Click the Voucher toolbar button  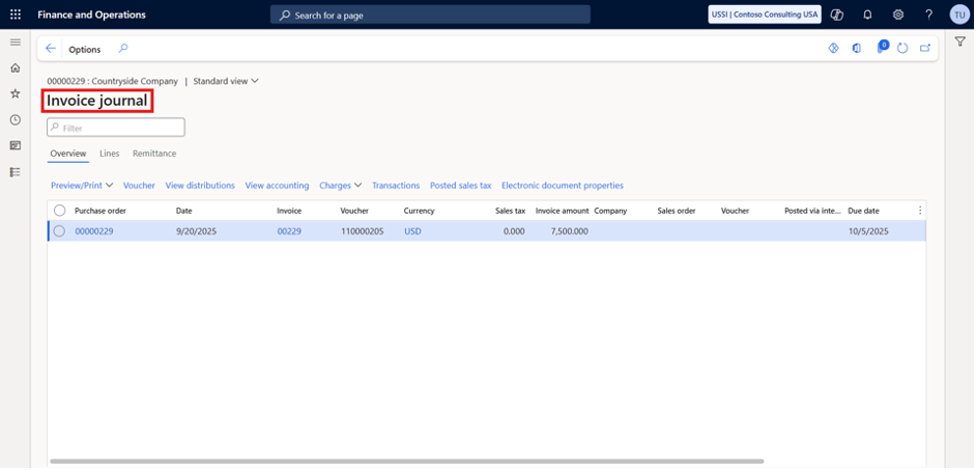coord(139,185)
